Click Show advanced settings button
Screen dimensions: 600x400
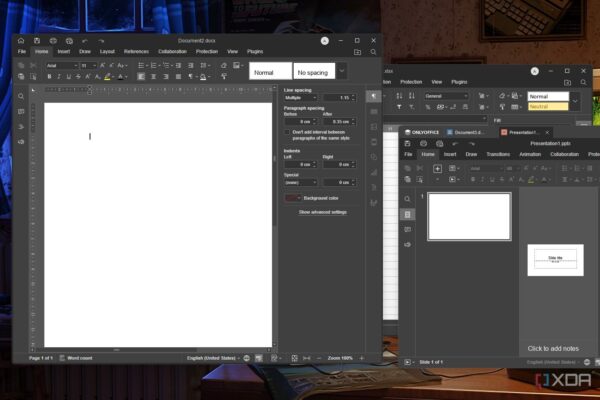point(322,212)
